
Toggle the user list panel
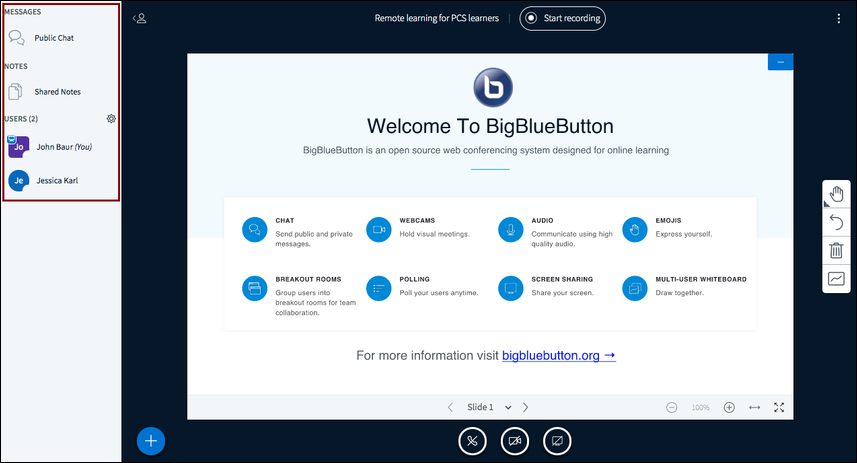click(140, 19)
